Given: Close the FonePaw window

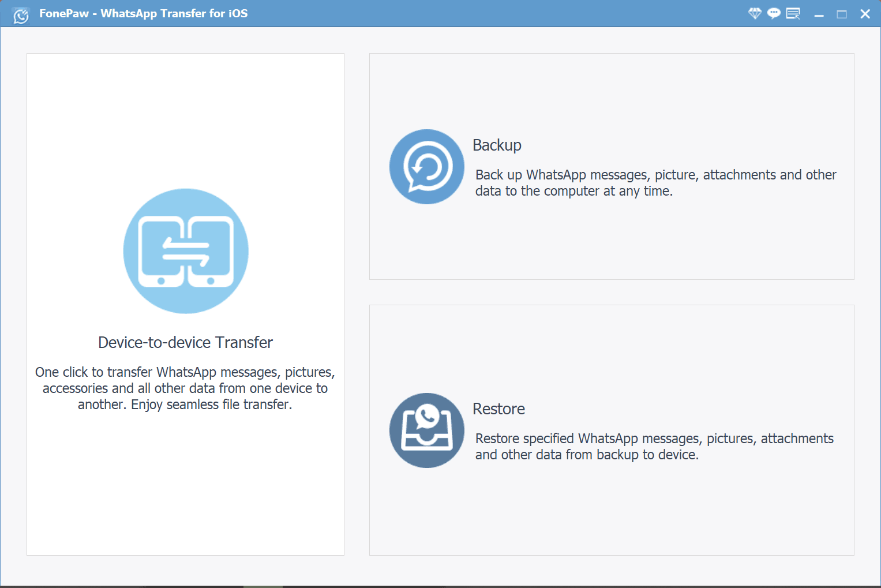Looking at the screenshot, I should (865, 14).
